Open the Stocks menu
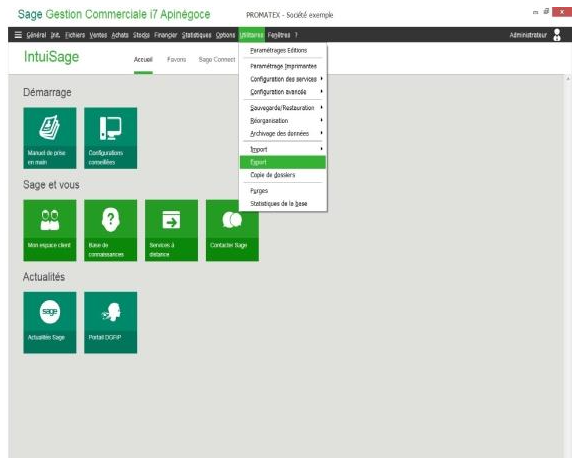 tap(141, 35)
